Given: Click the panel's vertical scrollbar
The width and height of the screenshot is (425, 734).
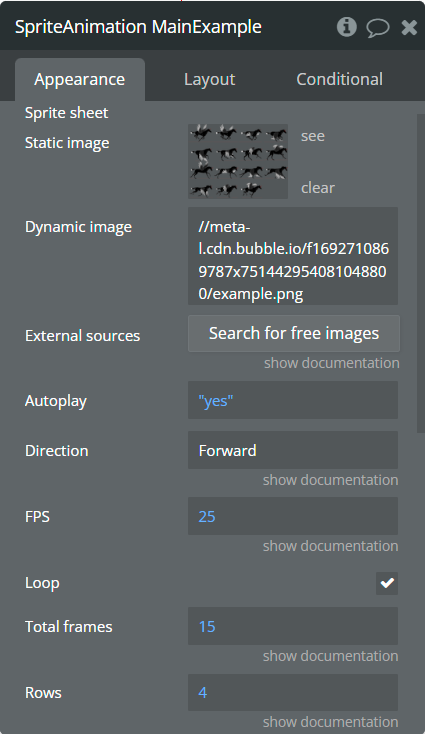Looking at the screenshot, I should click(420, 274).
